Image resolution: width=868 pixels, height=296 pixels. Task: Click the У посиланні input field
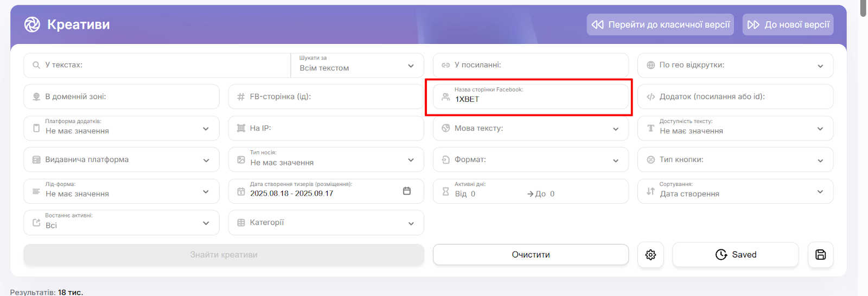click(537, 65)
